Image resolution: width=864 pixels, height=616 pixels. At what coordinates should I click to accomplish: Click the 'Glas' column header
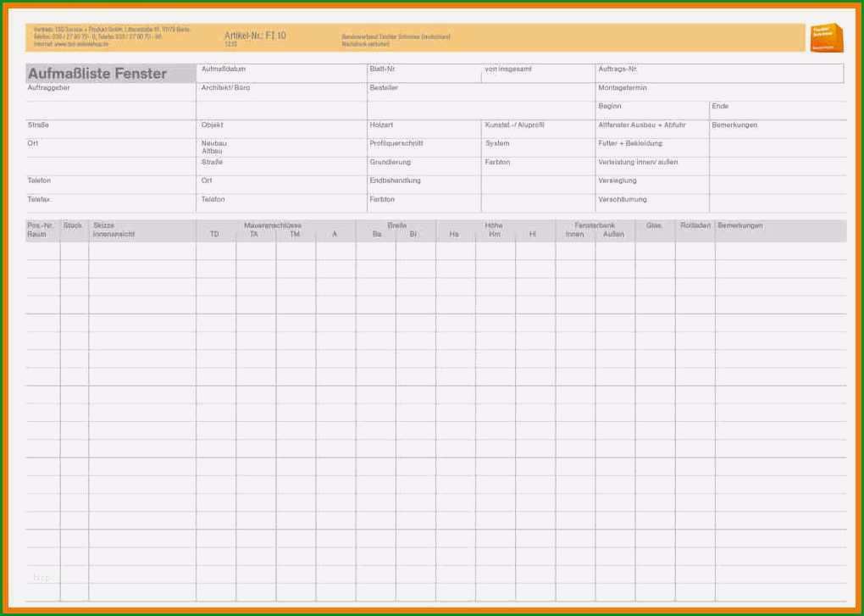click(654, 225)
